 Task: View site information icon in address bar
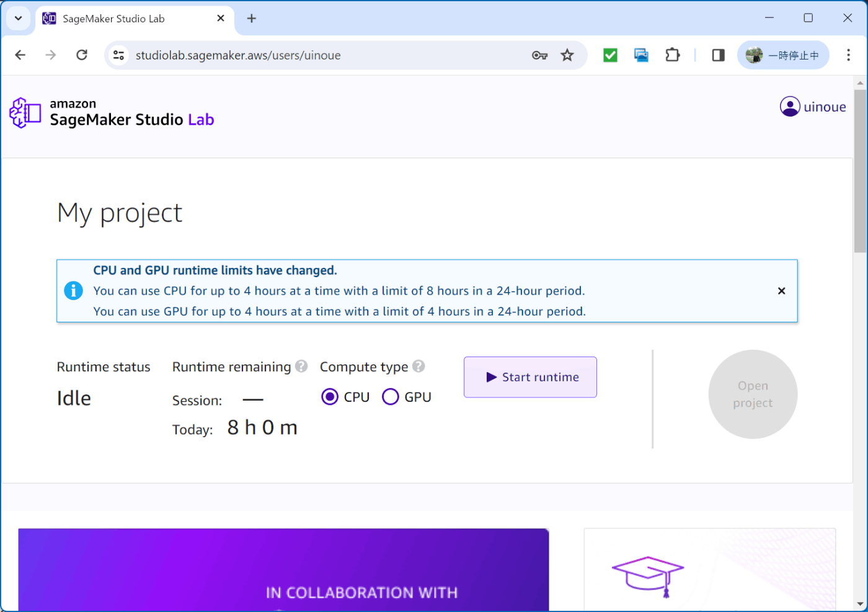click(x=118, y=55)
